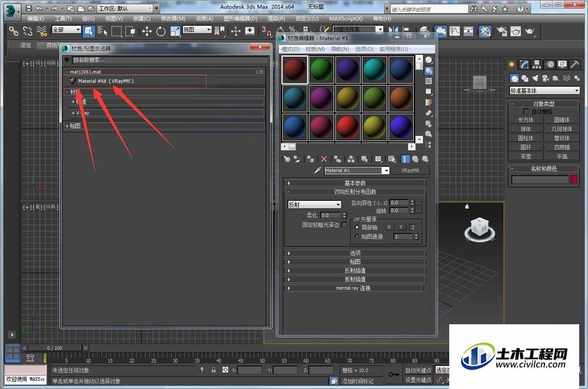Toggle the selection lock icon in status bar

213,370
